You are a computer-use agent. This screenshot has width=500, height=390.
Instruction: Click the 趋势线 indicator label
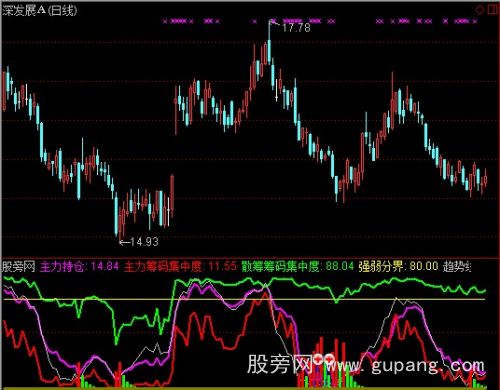[x=457, y=267]
